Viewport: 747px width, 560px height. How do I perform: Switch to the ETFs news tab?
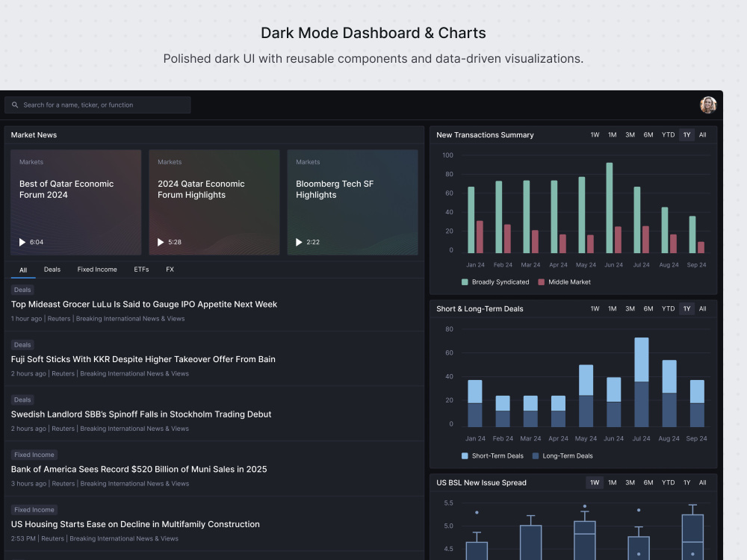pos(141,270)
